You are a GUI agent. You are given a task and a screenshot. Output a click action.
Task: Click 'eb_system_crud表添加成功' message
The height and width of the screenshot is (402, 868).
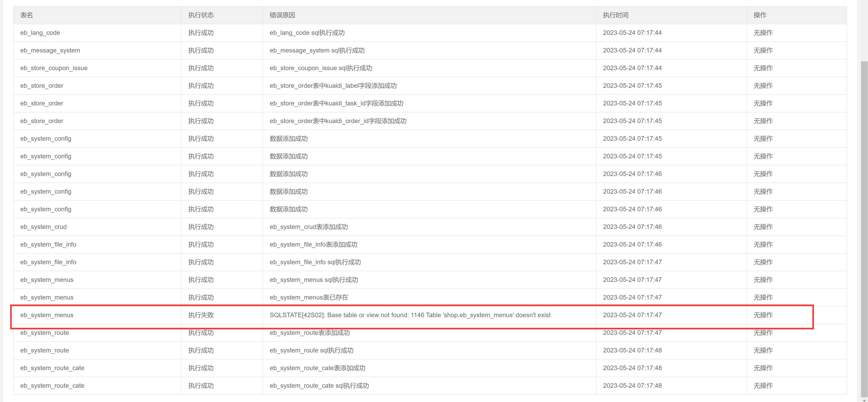pos(309,227)
